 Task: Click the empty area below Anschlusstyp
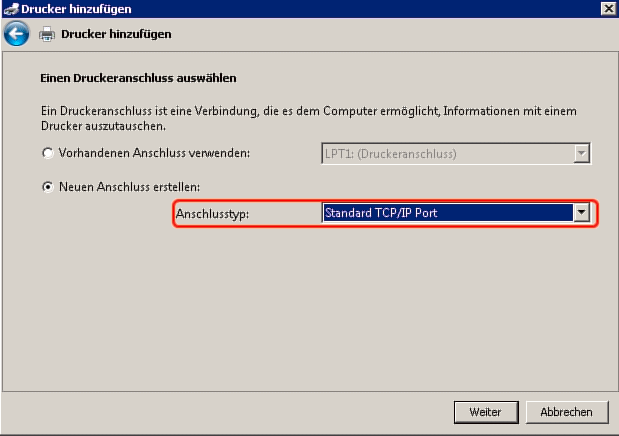coord(308,308)
